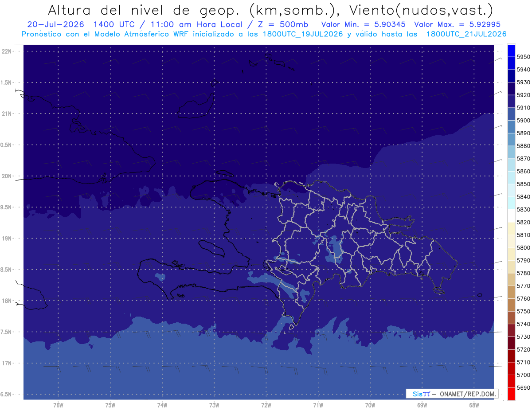Click the initialization time '1800UTC_19JUL2026'
The width and height of the screenshot is (532, 411).
302,34
